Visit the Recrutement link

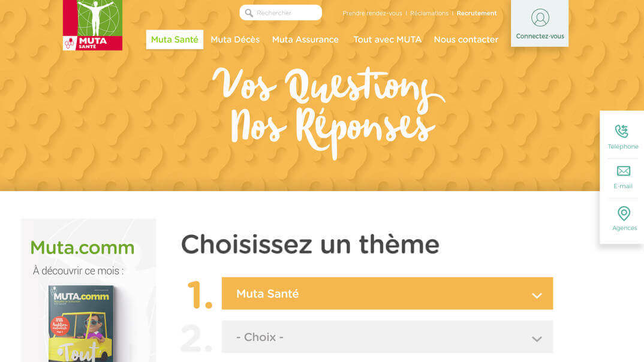(477, 13)
